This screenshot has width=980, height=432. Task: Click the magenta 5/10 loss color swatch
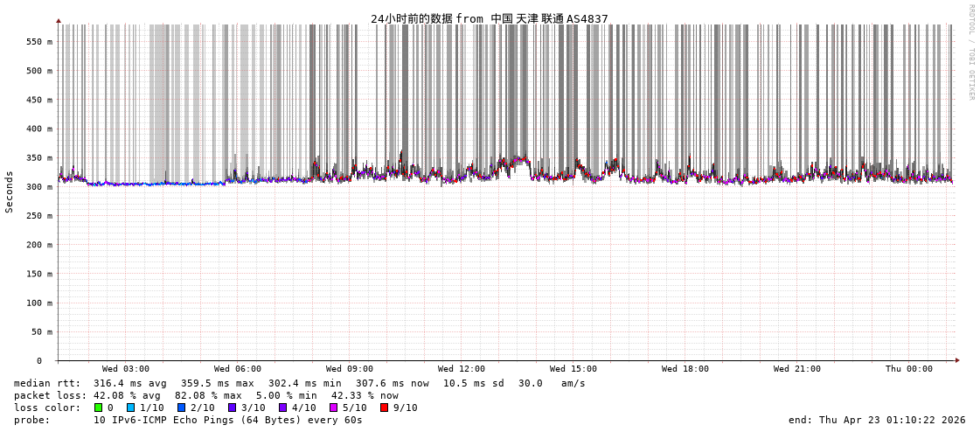[x=333, y=408]
